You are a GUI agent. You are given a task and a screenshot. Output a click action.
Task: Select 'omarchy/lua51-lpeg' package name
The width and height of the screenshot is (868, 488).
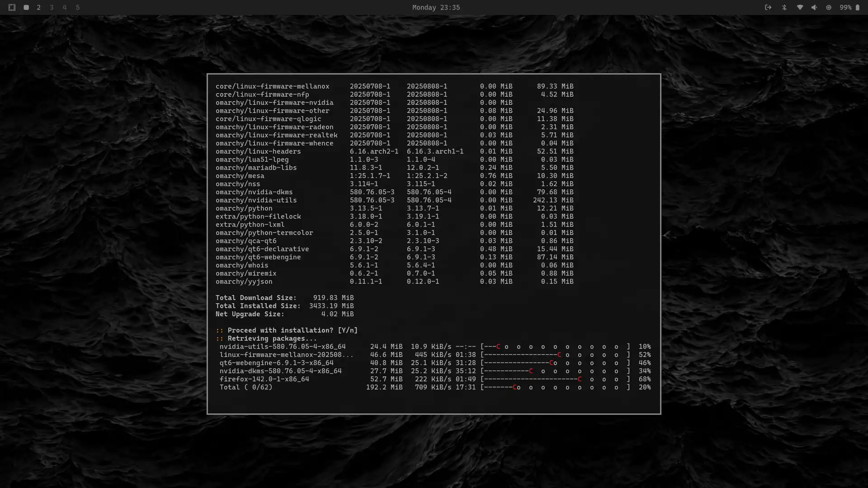click(x=252, y=160)
